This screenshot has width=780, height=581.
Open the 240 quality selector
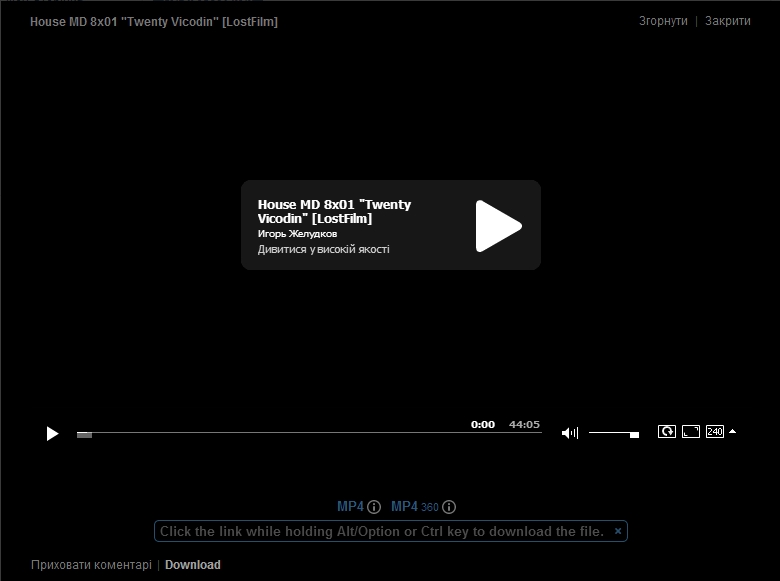tap(715, 431)
